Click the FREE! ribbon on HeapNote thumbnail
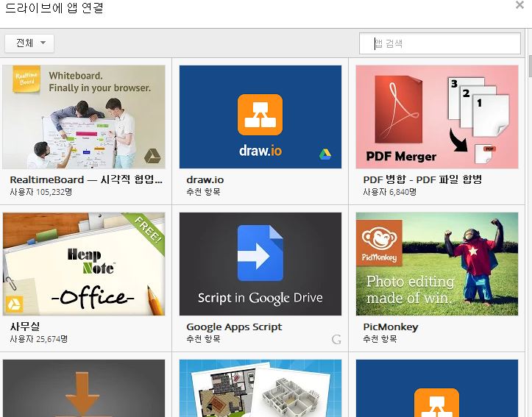Viewport: 532px width, 417px height. (148, 230)
